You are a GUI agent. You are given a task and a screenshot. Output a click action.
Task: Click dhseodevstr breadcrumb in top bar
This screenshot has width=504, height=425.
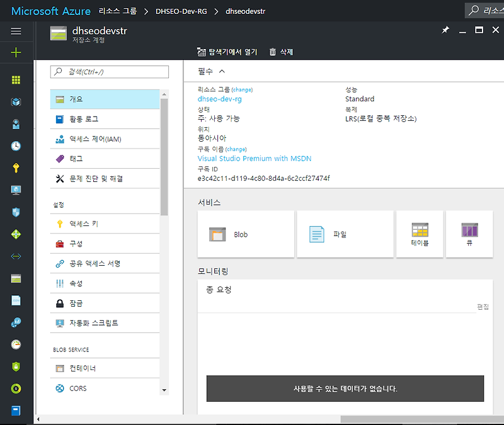(245, 11)
